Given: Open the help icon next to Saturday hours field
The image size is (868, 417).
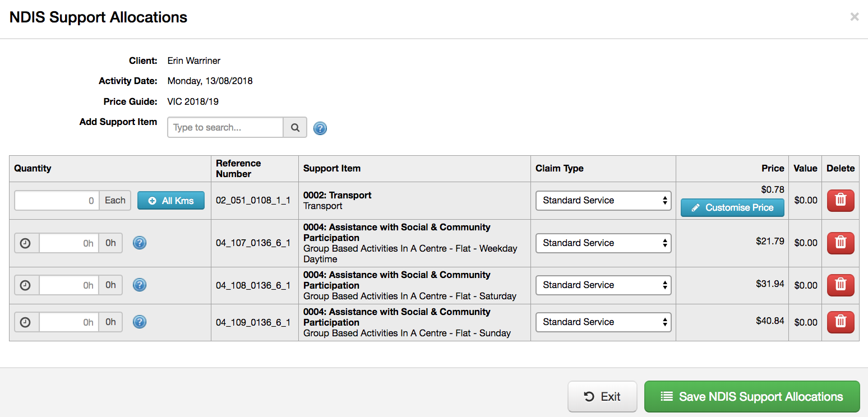Looking at the screenshot, I should 139,285.
